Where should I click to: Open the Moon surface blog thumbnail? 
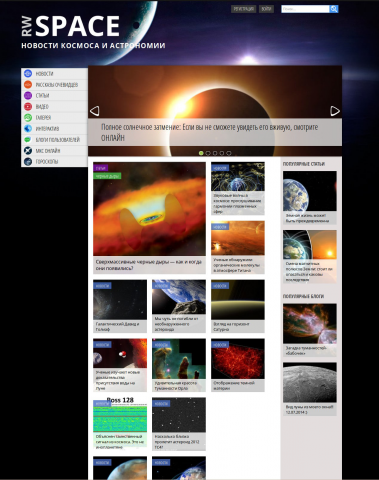tap(310, 382)
